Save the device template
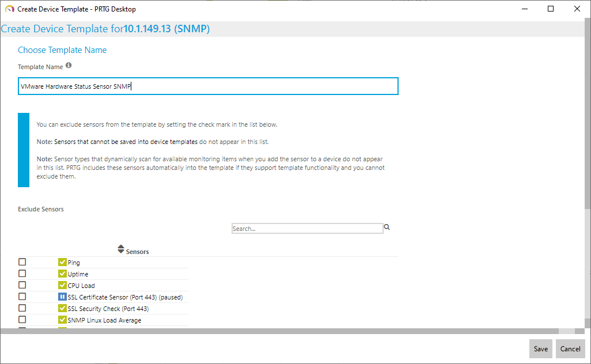This screenshot has height=364, width=591. (x=541, y=349)
